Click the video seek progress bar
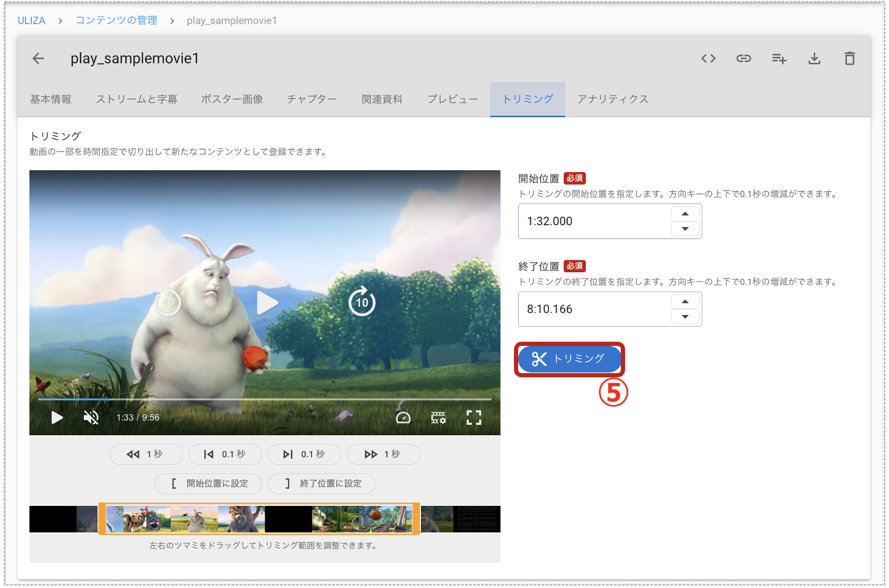889x588 pixels. pyautogui.click(x=265, y=399)
